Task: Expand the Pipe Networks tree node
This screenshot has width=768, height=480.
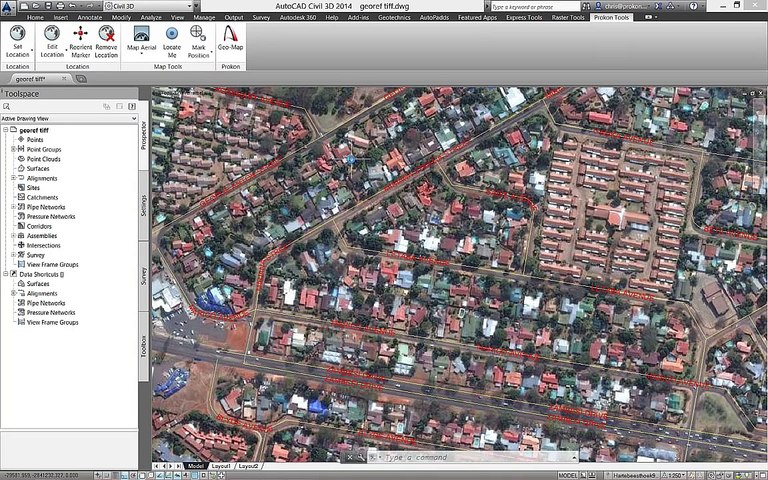Action: click(13, 207)
